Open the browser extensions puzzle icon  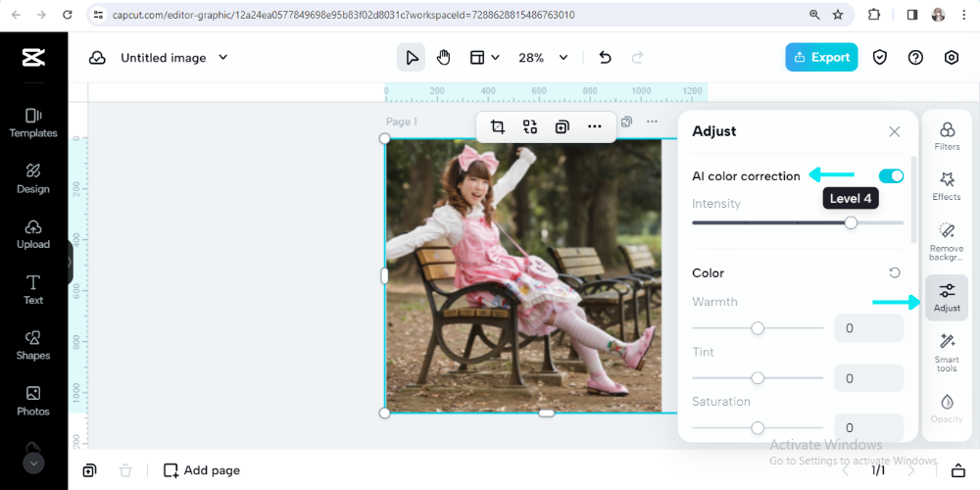coord(874,15)
